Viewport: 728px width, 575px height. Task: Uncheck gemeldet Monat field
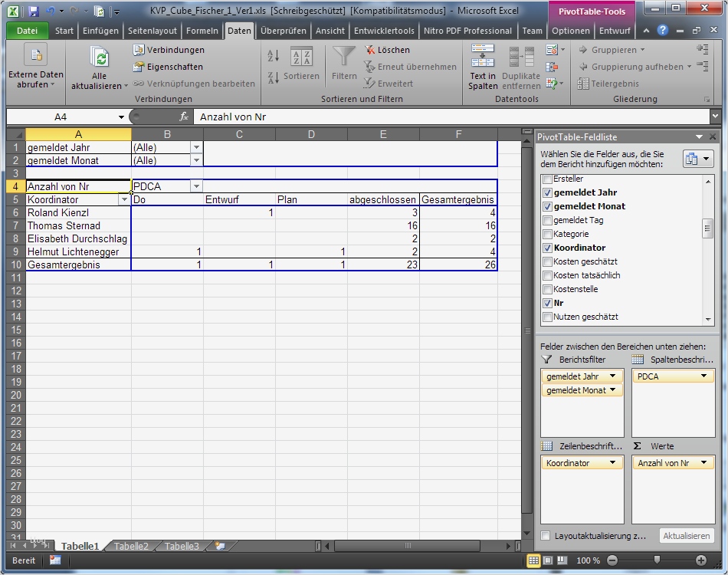(547, 207)
